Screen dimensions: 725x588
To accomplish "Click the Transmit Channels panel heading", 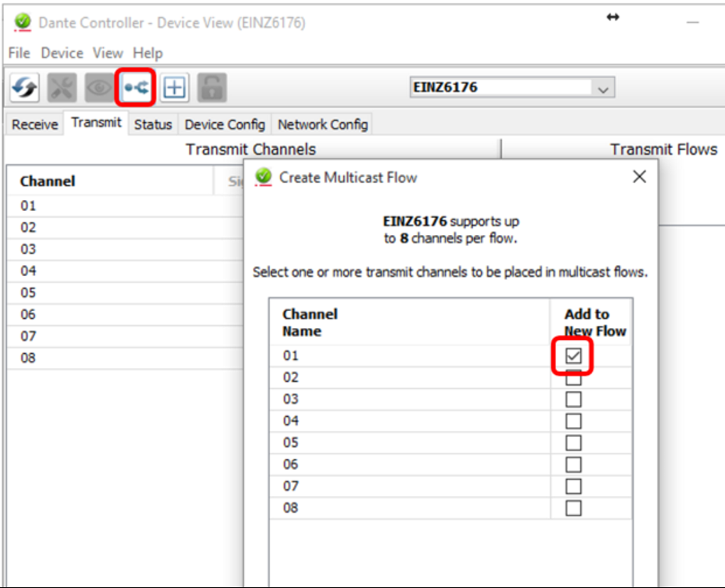I will point(250,149).
